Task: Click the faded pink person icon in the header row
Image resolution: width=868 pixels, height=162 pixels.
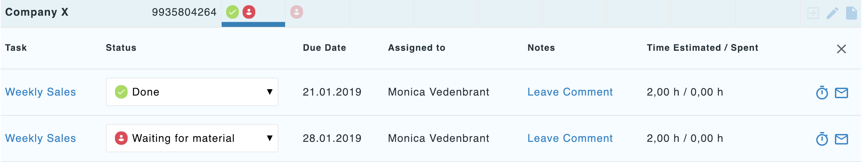Action: (297, 12)
